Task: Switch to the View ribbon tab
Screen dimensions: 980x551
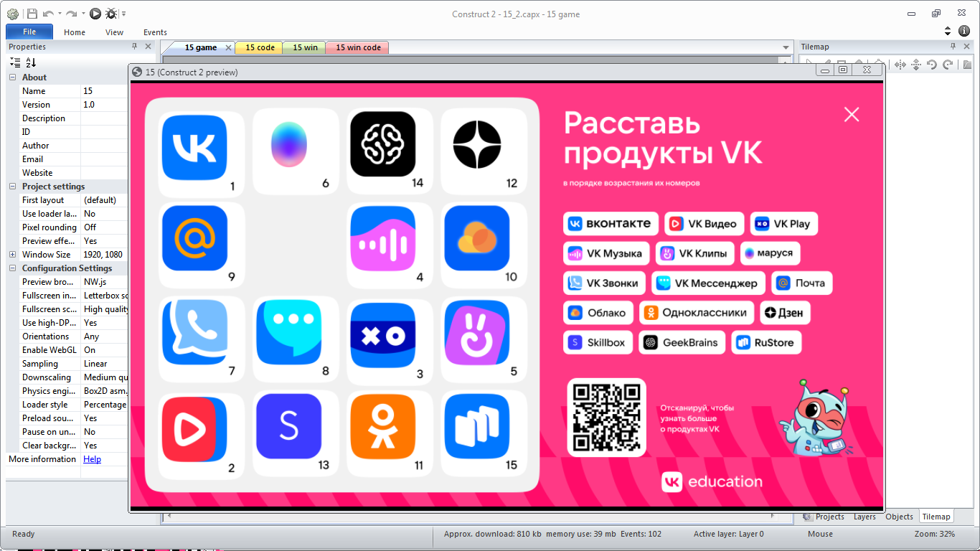Action: point(114,32)
